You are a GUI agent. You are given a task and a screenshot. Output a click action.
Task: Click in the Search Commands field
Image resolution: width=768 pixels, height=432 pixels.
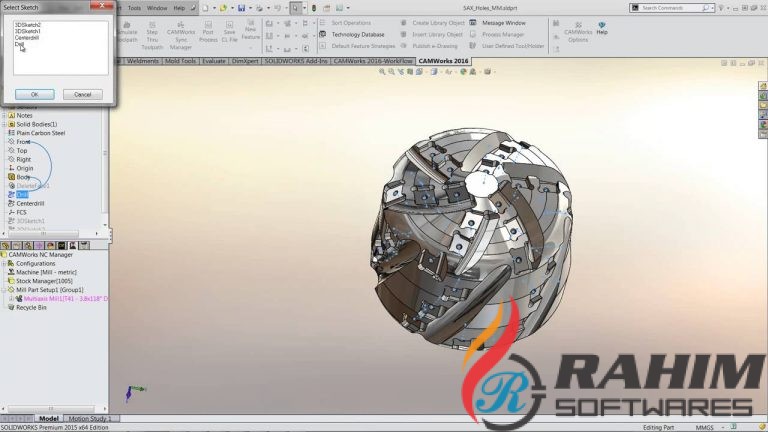(670, 8)
